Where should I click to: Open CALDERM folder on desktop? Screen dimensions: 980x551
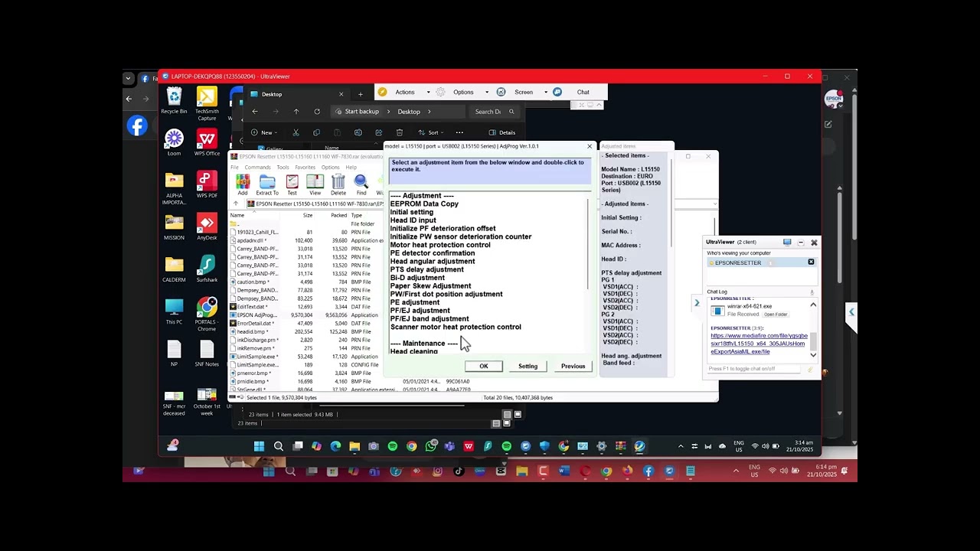[x=175, y=269]
